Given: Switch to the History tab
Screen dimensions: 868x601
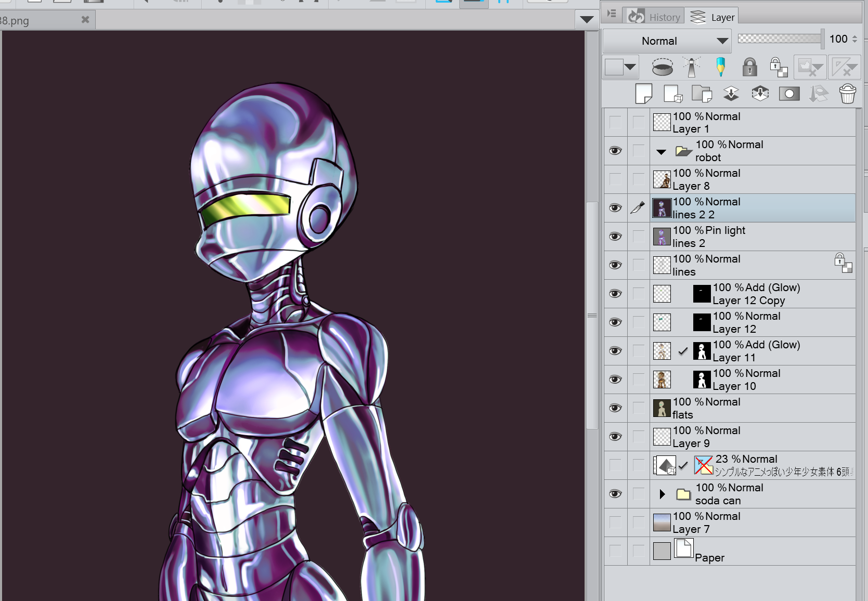Looking at the screenshot, I should 654,17.
